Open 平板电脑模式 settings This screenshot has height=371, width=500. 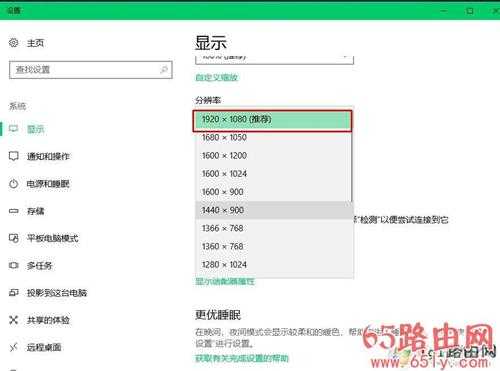pyautogui.click(x=53, y=238)
